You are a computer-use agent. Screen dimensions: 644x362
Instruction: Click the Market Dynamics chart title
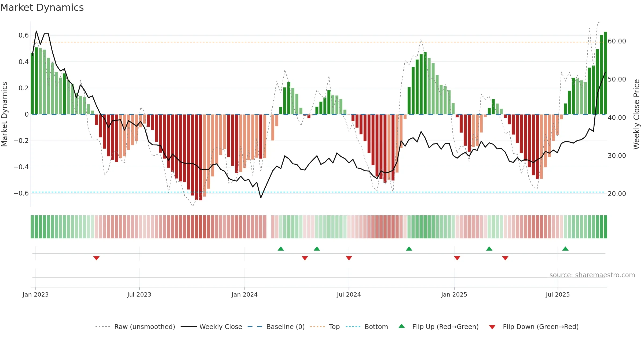pyautogui.click(x=42, y=8)
